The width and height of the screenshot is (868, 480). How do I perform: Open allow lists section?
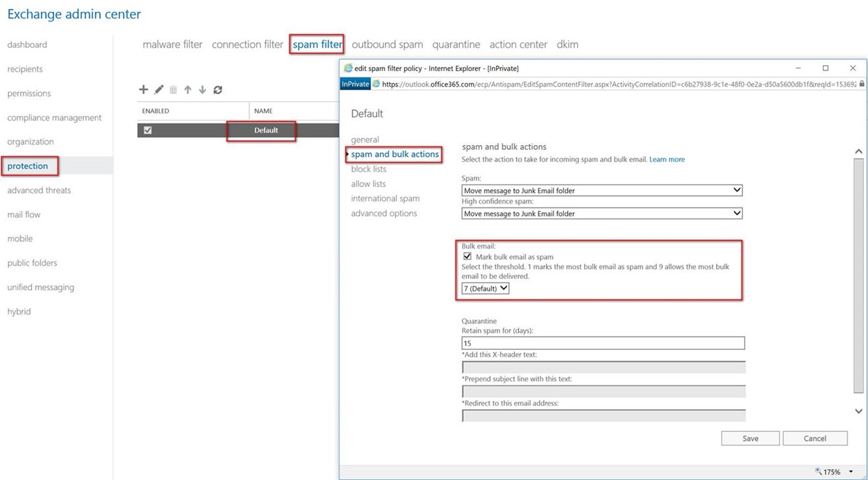(369, 184)
